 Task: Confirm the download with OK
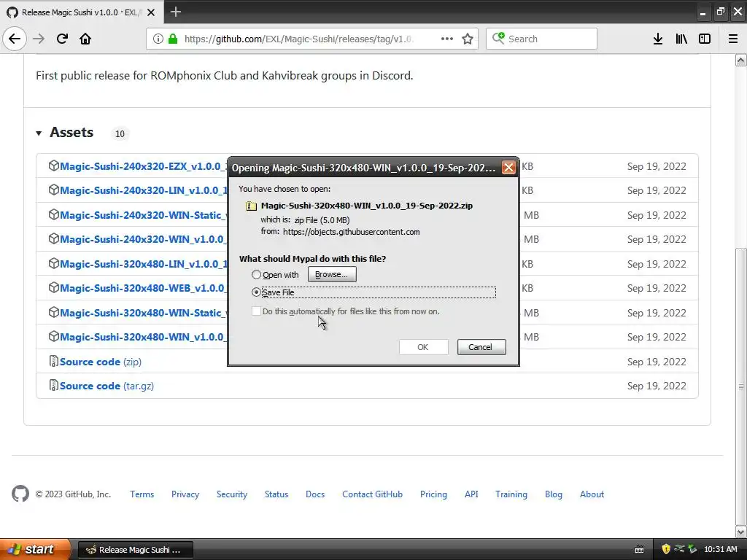pos(423,347)
